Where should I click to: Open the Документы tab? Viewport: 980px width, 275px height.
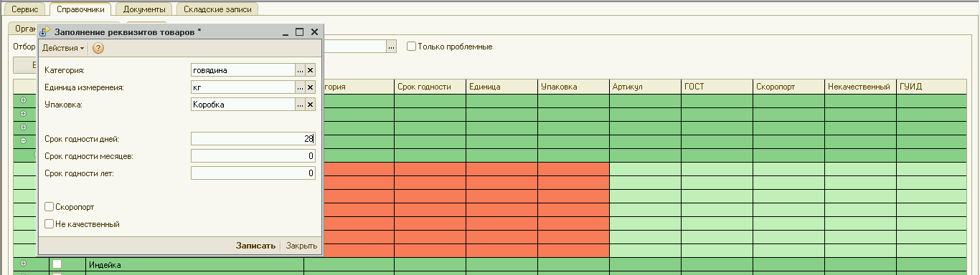[x=144, y=9]
